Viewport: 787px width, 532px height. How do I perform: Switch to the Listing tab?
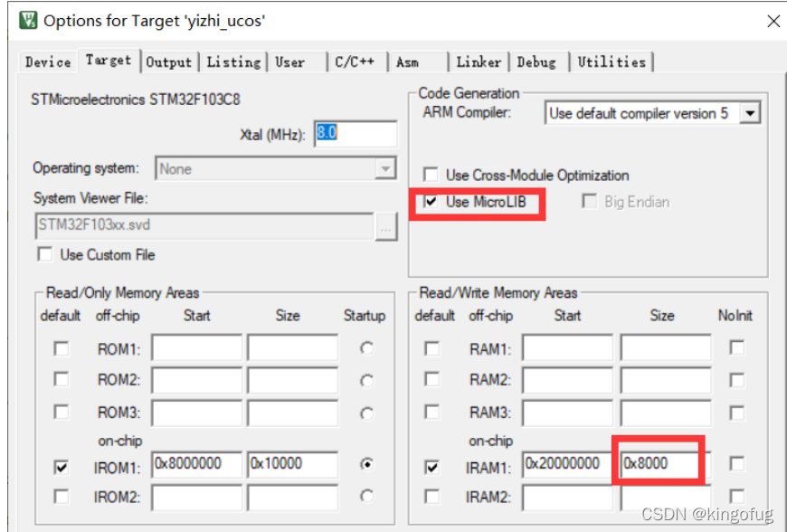(x=233, y=62)
